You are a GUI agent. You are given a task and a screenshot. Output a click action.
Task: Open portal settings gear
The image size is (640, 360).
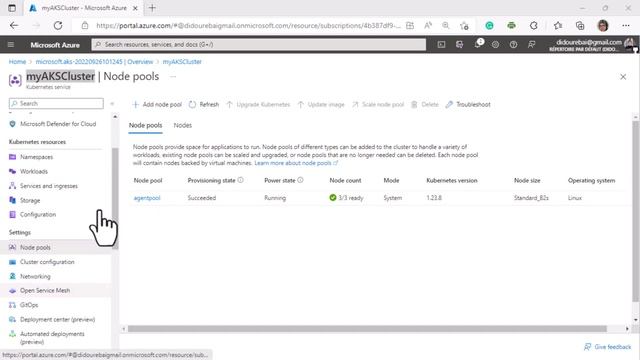tap(495, 44)
